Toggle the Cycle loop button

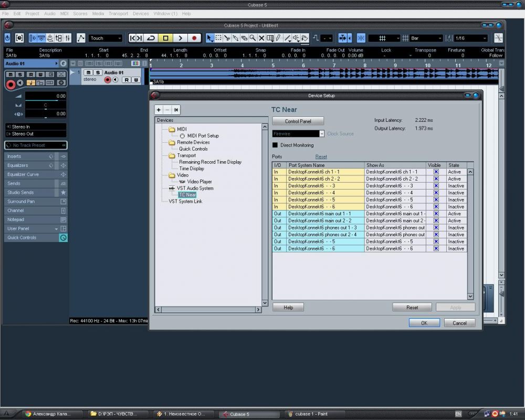[x=151, y=38]
